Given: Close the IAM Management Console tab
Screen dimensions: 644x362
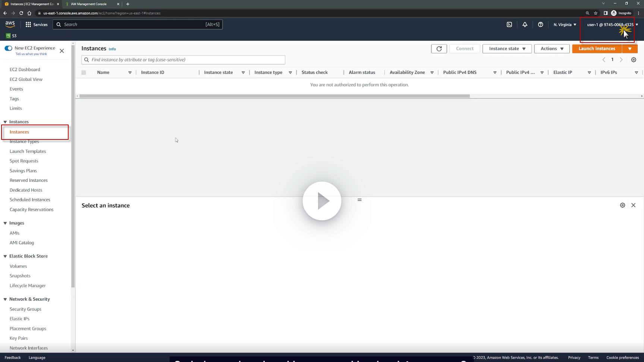Looking at the screenshot, I should point(118,4).
